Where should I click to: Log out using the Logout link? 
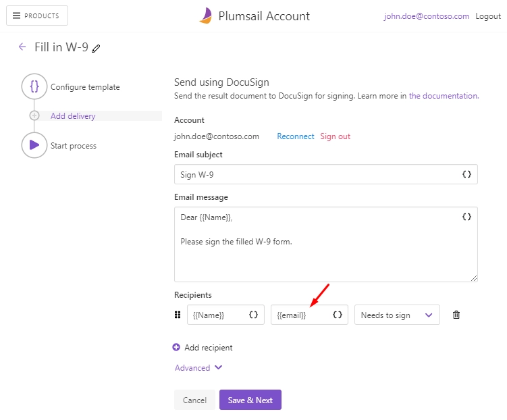pos(488,16)
